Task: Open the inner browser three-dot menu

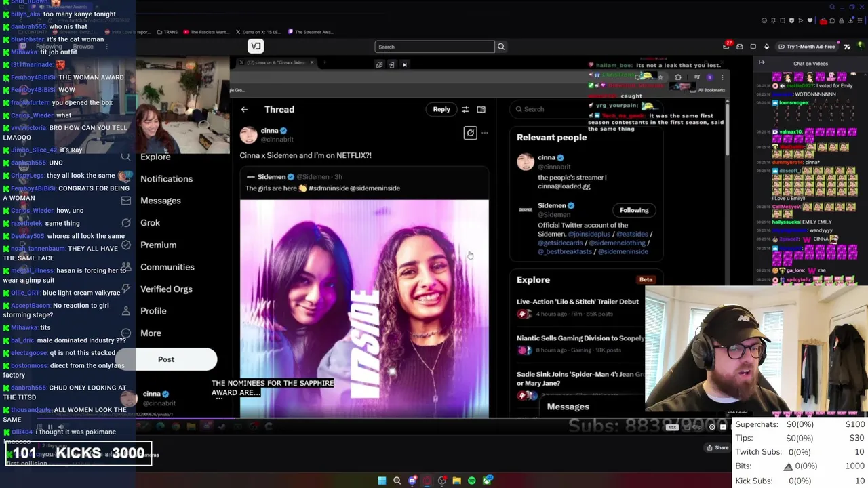Action: [722, 77]
